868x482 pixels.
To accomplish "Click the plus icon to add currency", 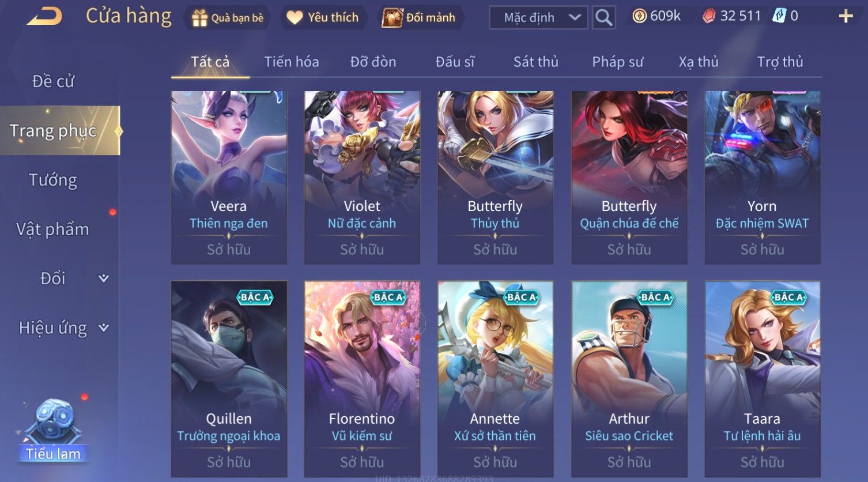I will 846,16.
